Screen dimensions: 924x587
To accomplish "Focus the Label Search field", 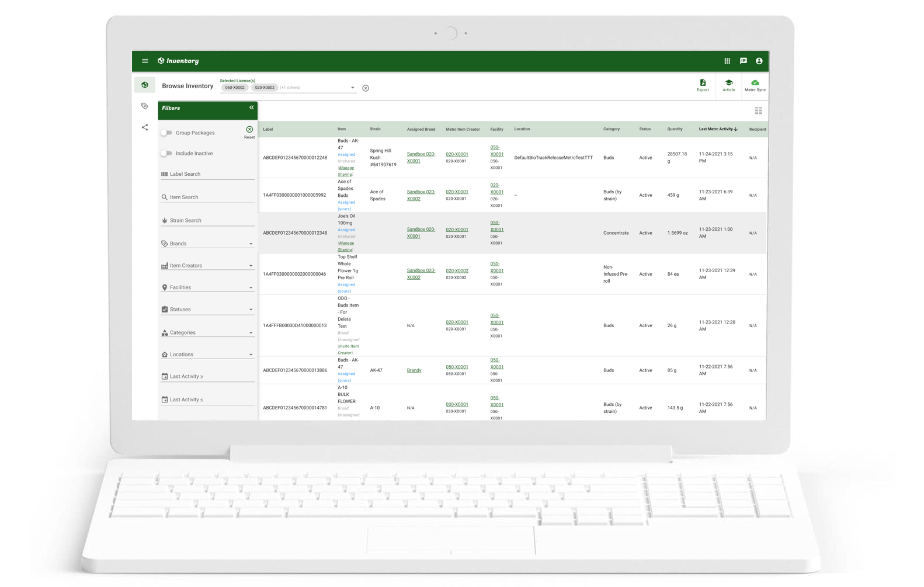I will 208,174.
